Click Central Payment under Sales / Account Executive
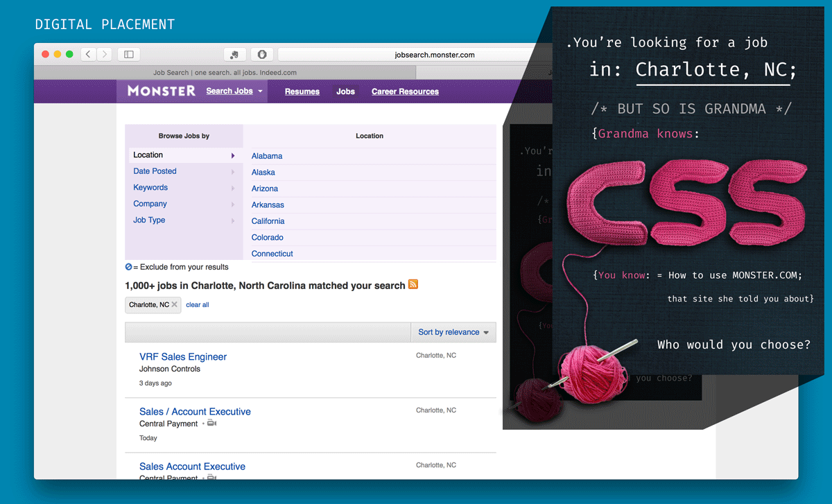 click(x=168, y=424)
